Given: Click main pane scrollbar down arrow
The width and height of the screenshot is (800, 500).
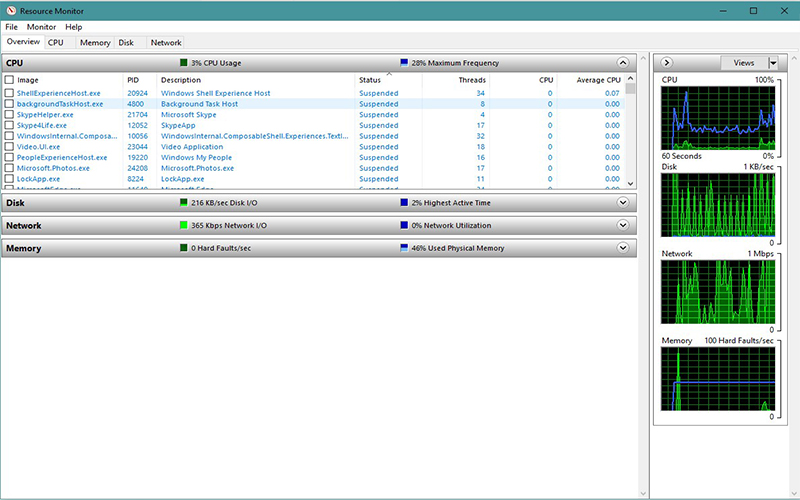Looking at the screenshot, I should pos(642,493).
